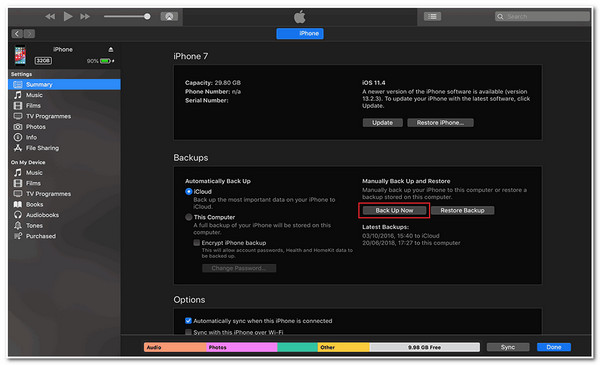Screen dimensions: 600x365
Task: Click Back Up Now button
Action: [x=394, y=210]
